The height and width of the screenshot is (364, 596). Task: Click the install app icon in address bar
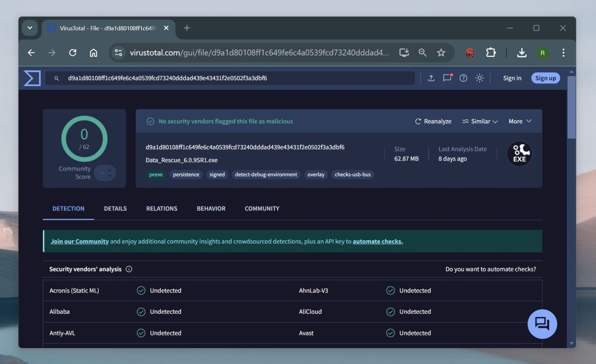404,53
